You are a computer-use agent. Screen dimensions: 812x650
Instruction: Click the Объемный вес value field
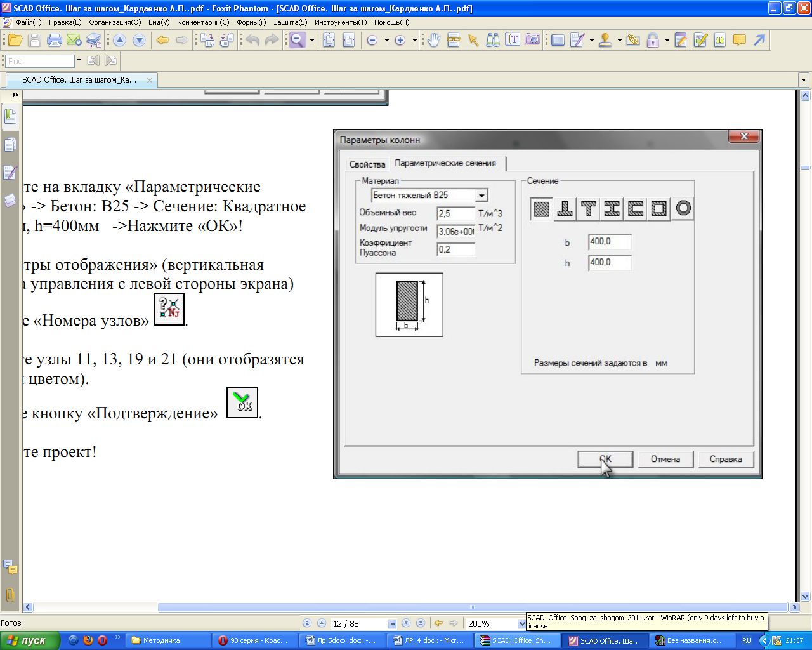click(455, 214)
